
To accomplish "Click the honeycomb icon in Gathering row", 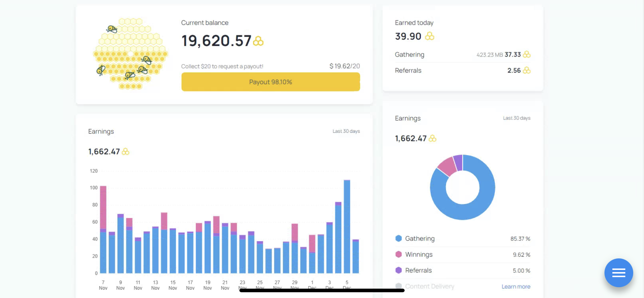I will pyautogui.click(x=526, y=54).
